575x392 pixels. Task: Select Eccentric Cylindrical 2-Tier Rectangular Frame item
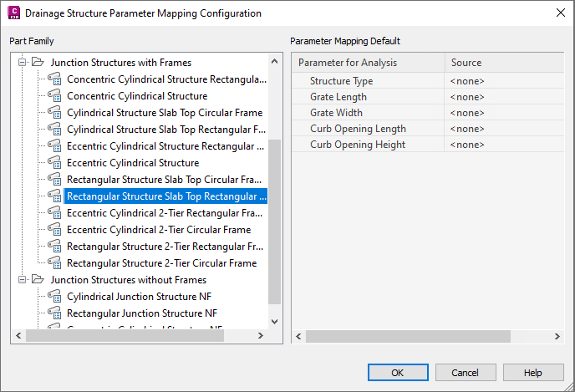[166, 213]
